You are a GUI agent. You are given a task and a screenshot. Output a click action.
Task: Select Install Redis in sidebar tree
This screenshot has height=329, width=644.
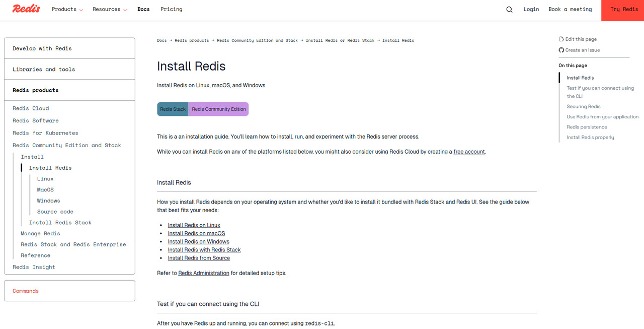pyautogui.click(x=50, y=168)
